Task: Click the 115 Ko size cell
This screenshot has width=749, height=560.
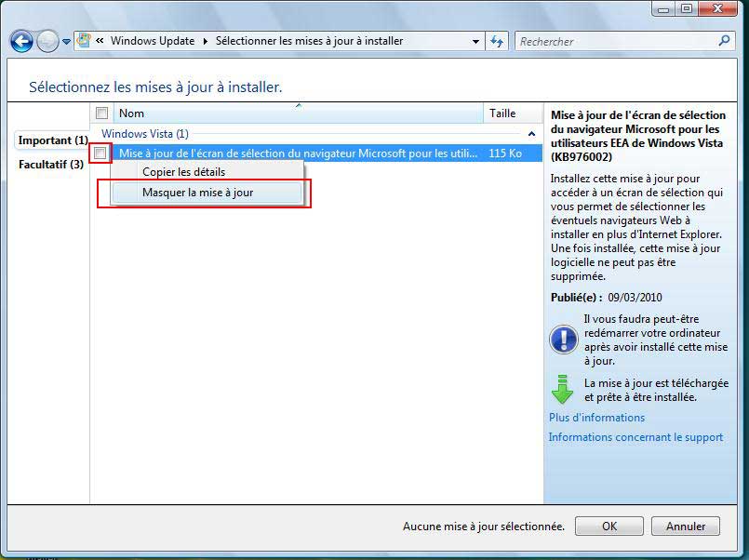Action: (505, 153)
